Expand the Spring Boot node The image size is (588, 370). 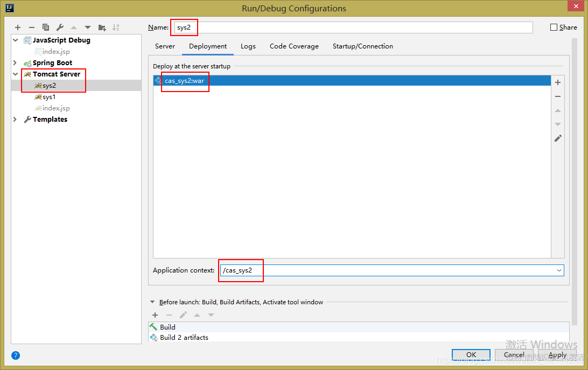click(16, 62)
